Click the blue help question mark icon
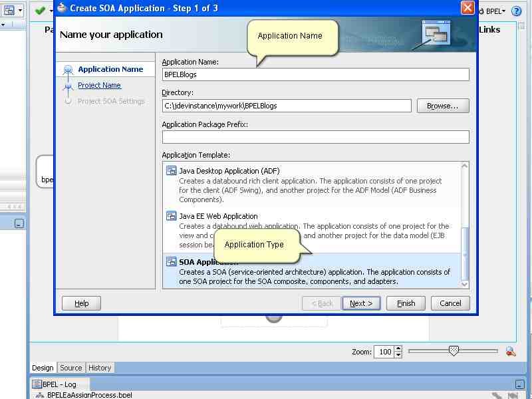 517,11
